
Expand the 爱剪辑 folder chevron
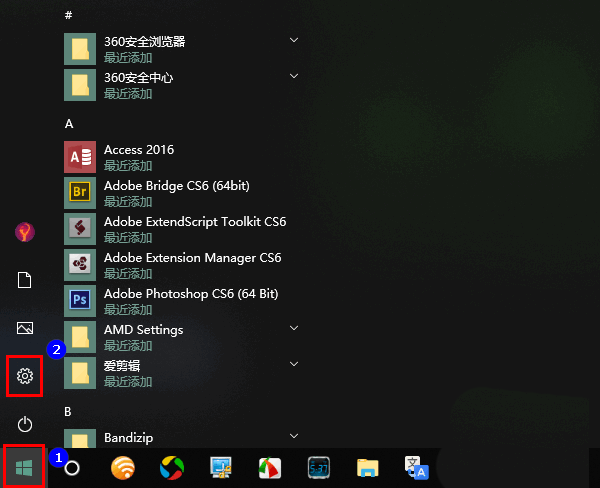[x=294, y=364]
